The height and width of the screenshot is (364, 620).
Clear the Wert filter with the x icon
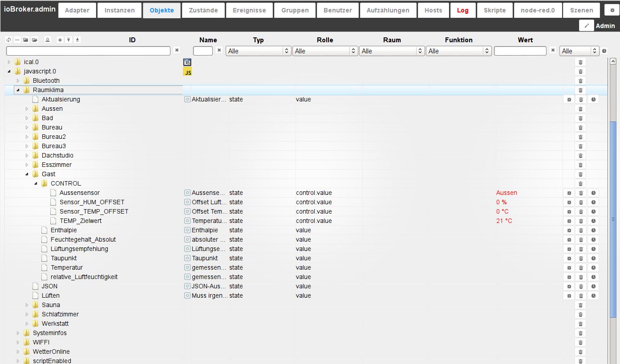click(553, 51)
